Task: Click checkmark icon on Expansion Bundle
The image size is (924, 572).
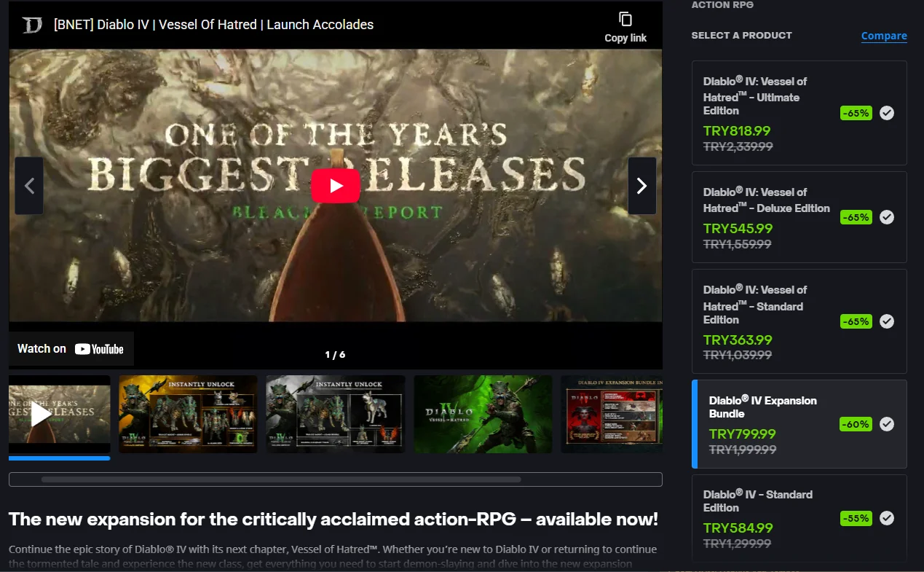Action: coord(887,424)
